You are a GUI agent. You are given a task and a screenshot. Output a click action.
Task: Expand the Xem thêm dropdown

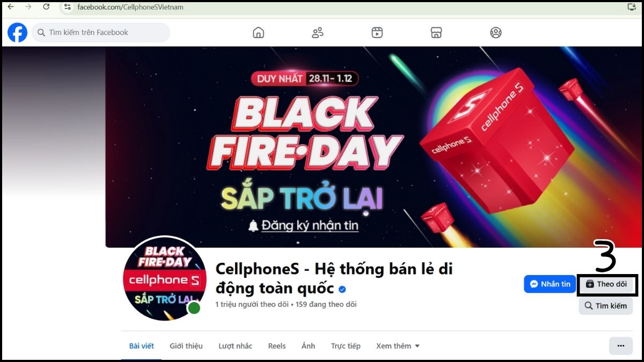[x=398, y=346]
